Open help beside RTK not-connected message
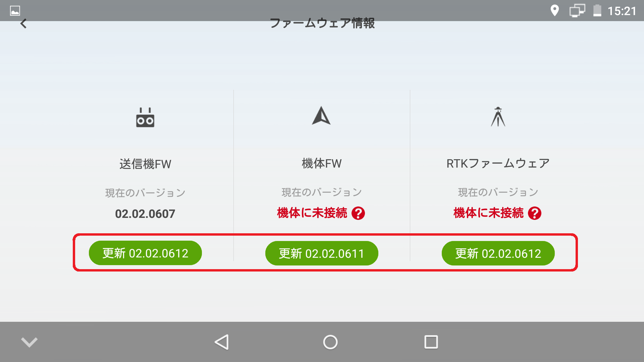Image resolution: width=644 pixels, height=362 pixels. (535, 213)
